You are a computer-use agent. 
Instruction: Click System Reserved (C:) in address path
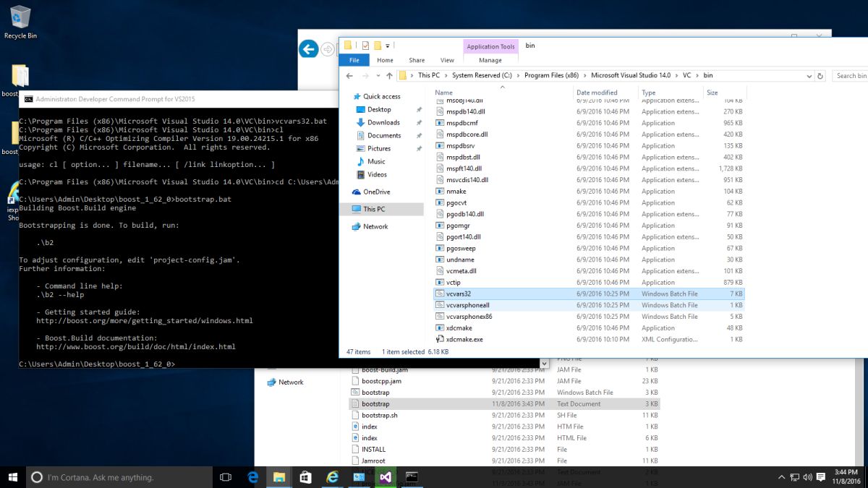(482, 75)
